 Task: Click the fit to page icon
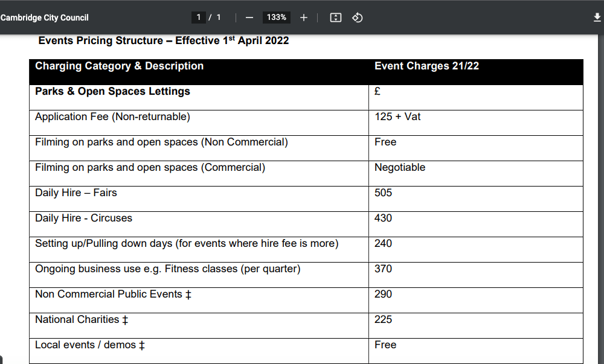pyautogui.click(x=336, y=18)
